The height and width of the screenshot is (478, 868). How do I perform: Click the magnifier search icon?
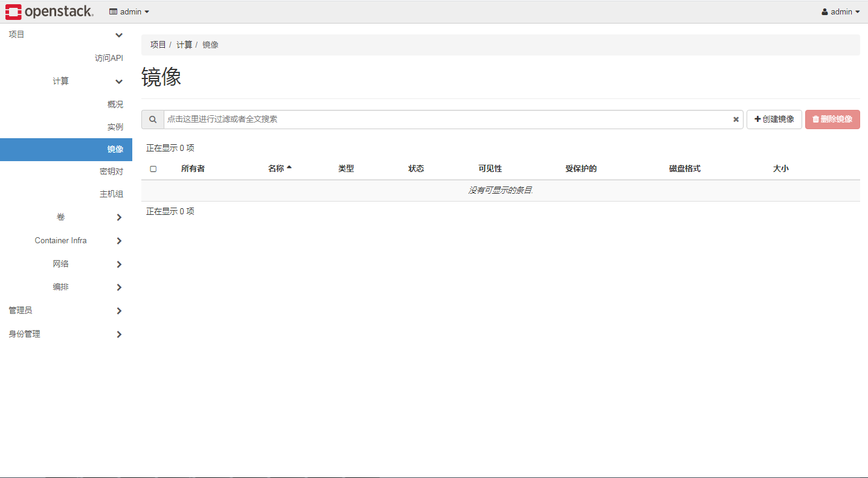point(153,119)
